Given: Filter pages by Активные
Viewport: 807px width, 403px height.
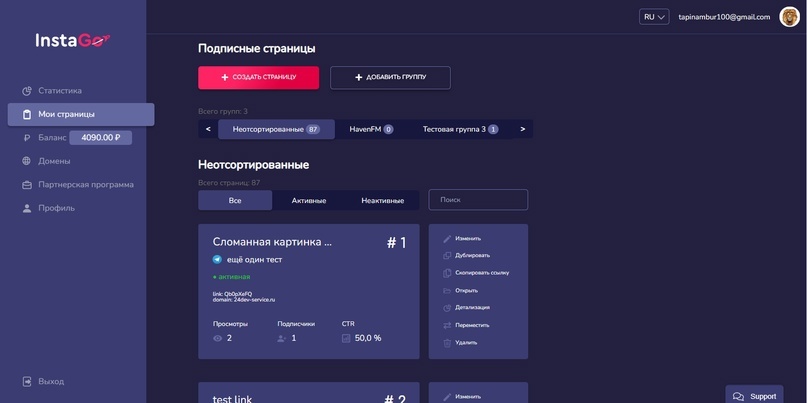Looking at the screenshot, I should 309,201.
